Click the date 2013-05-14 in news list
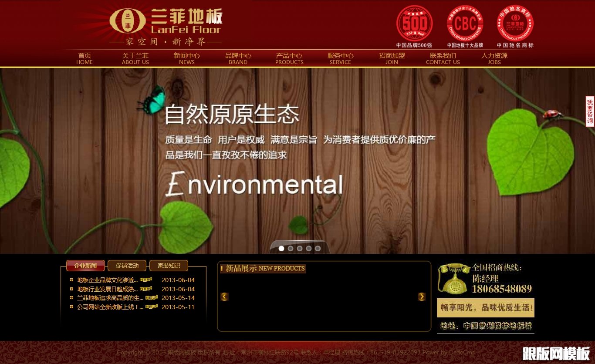 [x=178, y=298]
